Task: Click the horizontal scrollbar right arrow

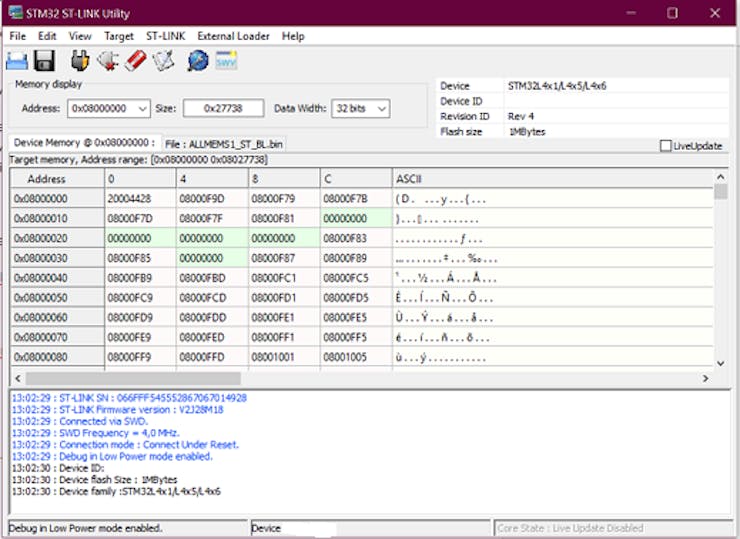Action: (x=706, y=378)
